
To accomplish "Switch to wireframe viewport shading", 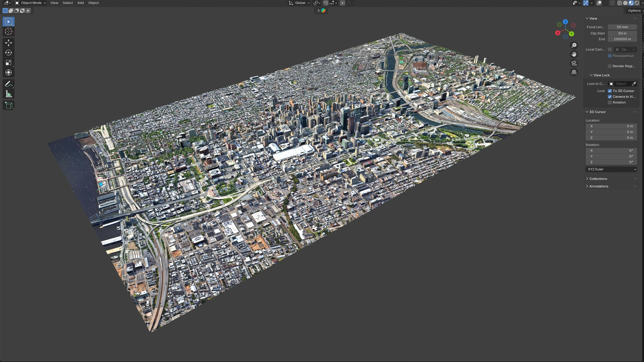I will pos(620,3).
